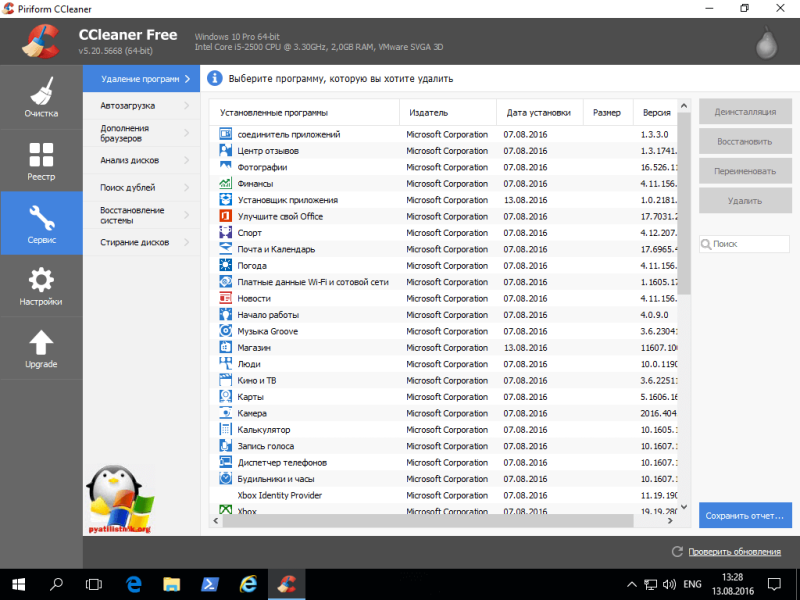Click the Поиск search field

pos(745,244)
